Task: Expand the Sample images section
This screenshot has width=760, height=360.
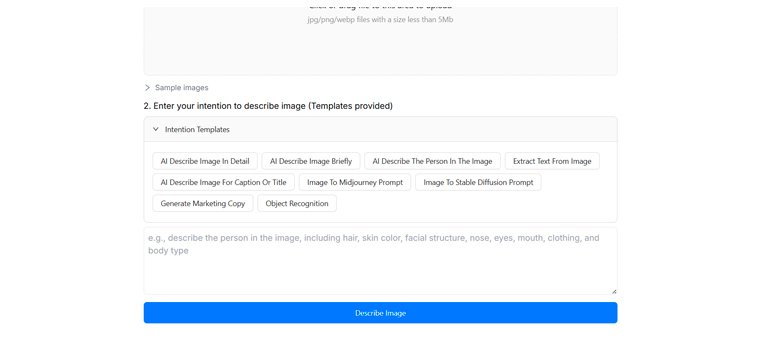Action: 176,88
